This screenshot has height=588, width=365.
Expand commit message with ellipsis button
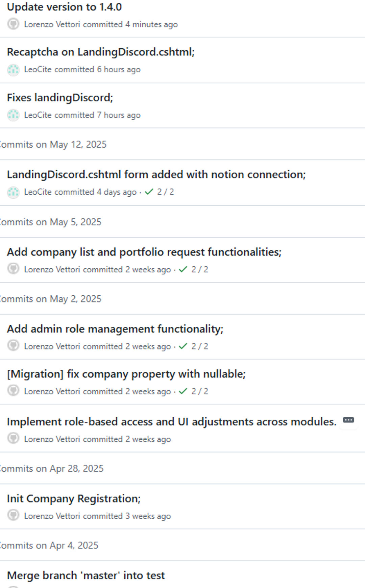coord(348,420)
